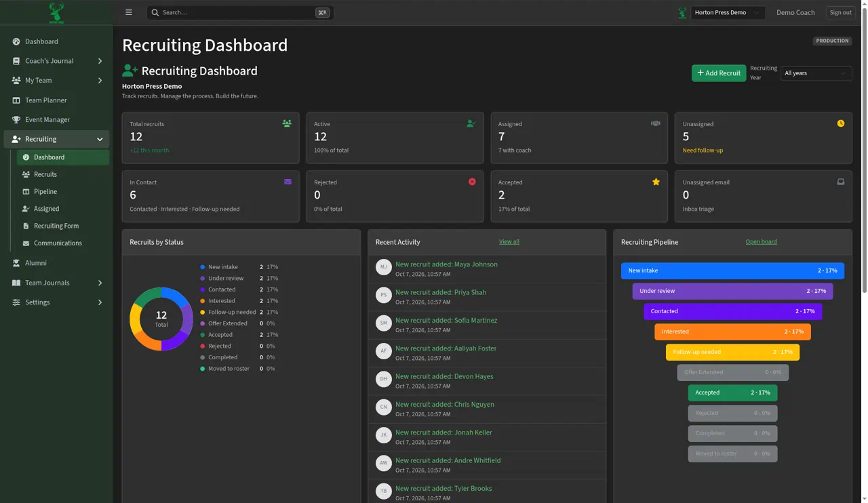
Task: Click the Total recruits people icon
Action: pos(287,123)
